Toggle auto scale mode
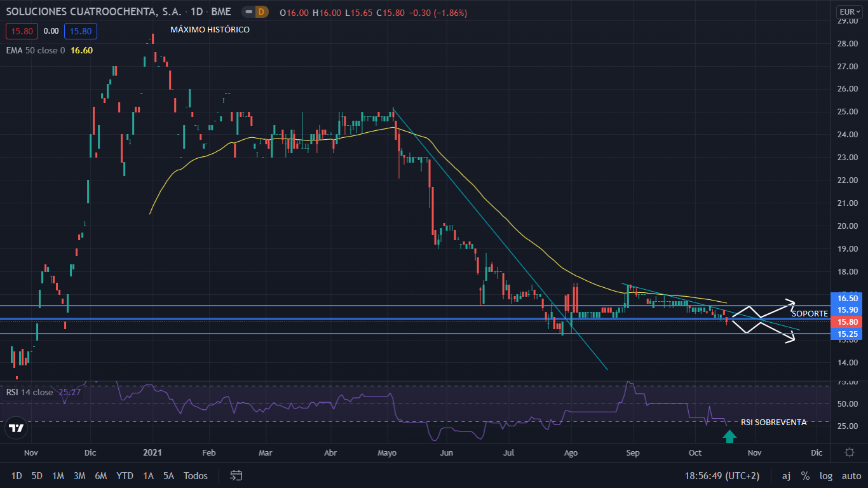868x488 pixels. [851, 475]
